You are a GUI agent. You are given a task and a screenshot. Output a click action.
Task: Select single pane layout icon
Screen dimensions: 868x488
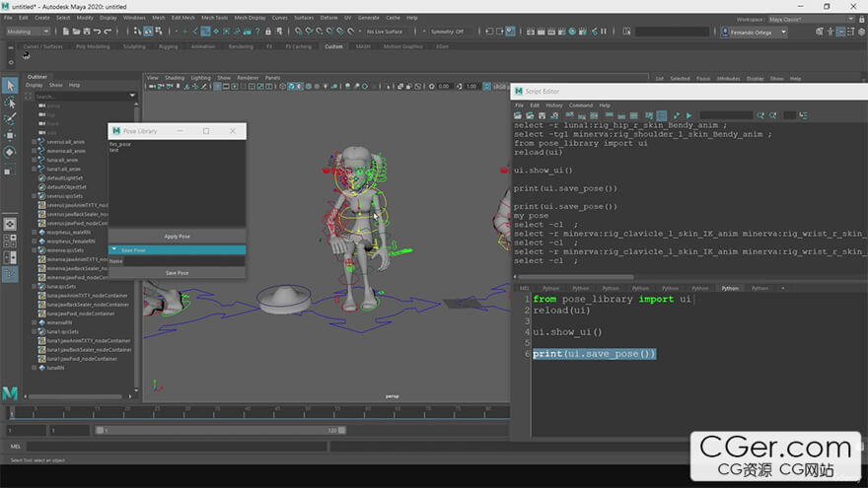pyautogui.click(x=10, y=224)
